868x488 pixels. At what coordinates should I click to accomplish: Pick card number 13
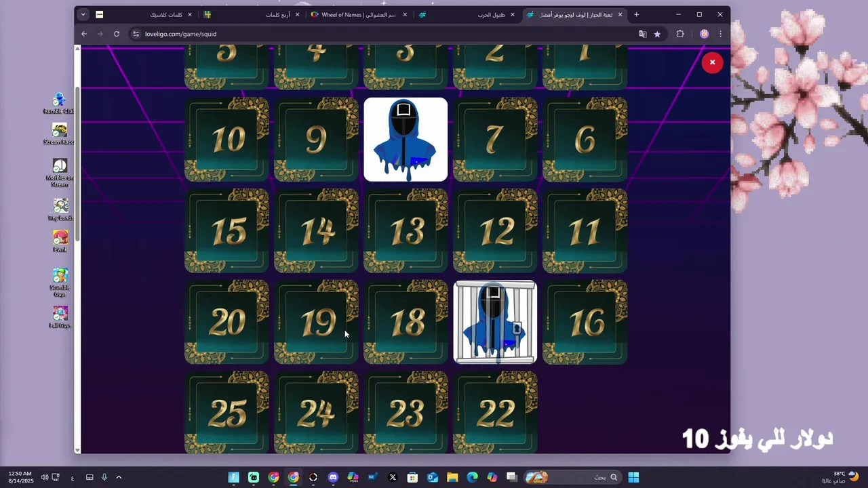pos(406,231)
